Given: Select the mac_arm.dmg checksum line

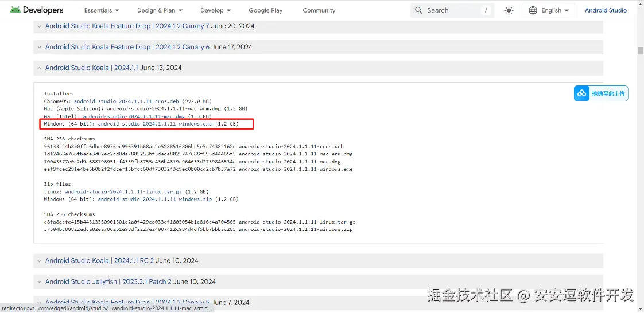Looking at the screenshot, I should click(199, 154).
